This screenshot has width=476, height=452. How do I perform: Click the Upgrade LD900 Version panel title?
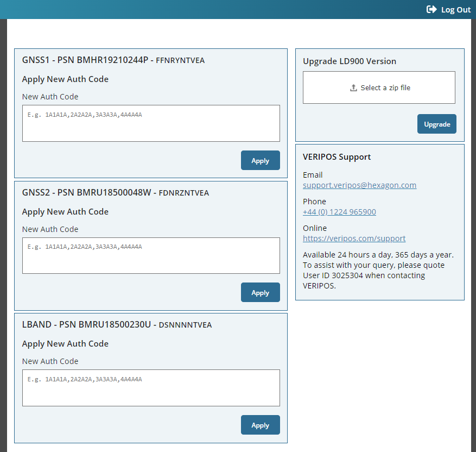click(351, 61)
